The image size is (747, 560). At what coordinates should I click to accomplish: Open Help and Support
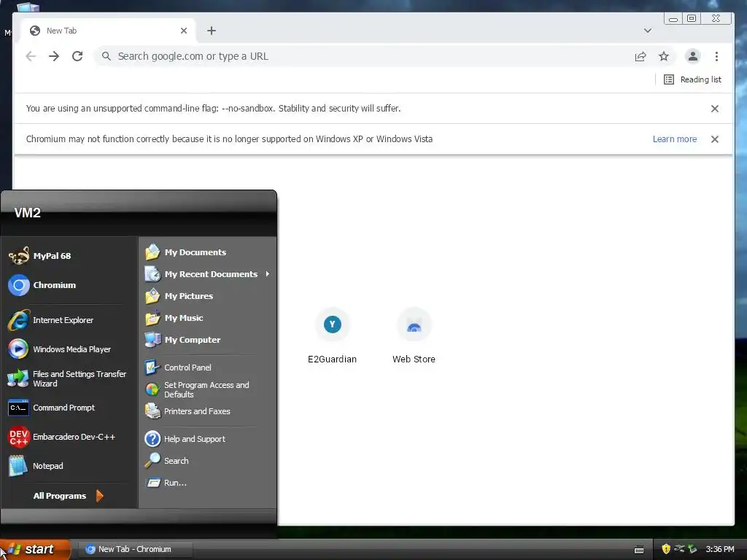tap(207, 438)
